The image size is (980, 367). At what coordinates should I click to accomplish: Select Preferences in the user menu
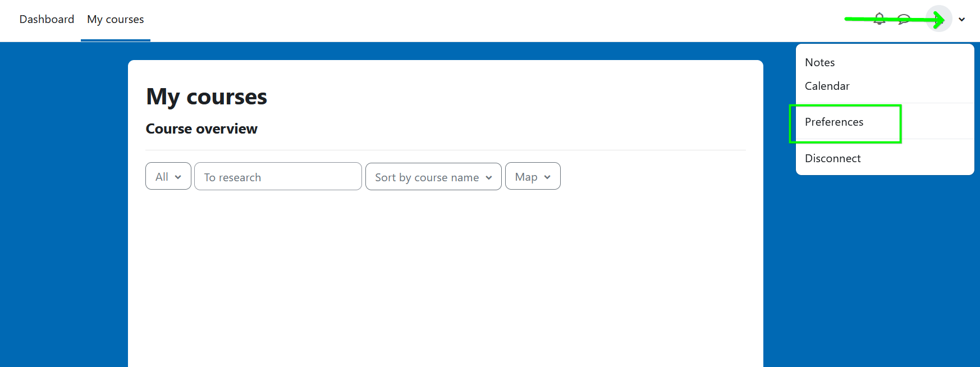tap(834, 122)
